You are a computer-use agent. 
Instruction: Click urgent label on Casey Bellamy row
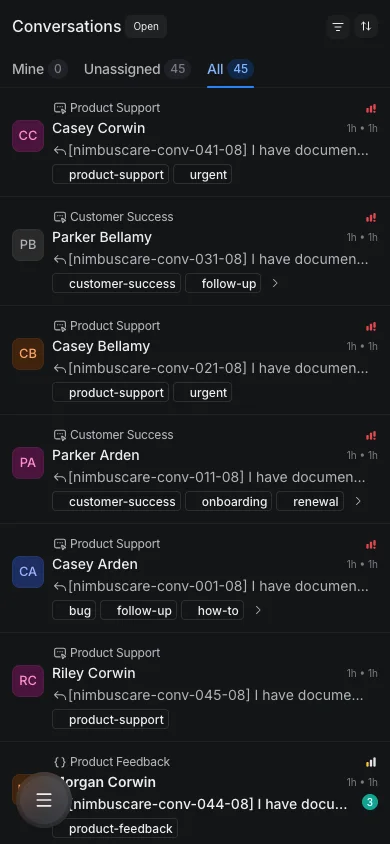(x=203, y=392)
